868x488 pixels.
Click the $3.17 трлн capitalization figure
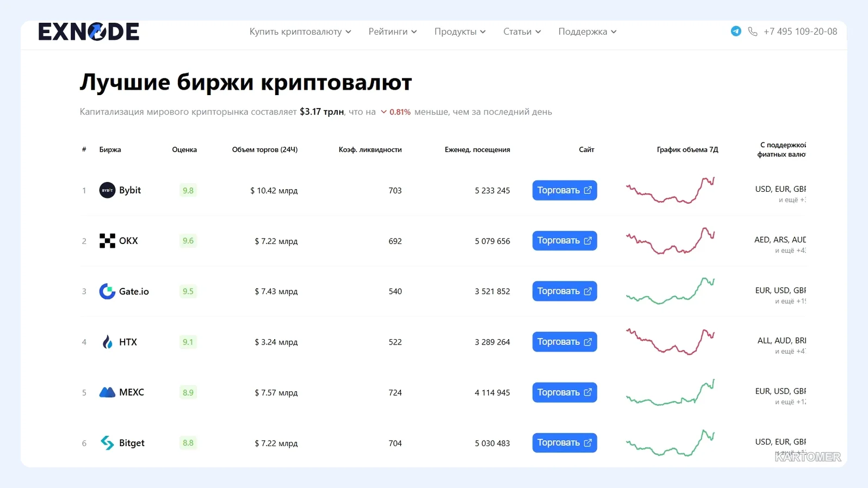point(322,112)
